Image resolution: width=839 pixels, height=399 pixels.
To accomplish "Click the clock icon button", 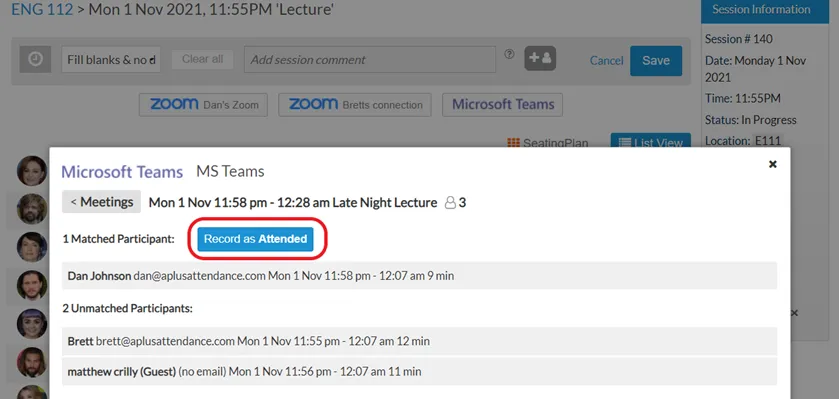I will [35, 59].
